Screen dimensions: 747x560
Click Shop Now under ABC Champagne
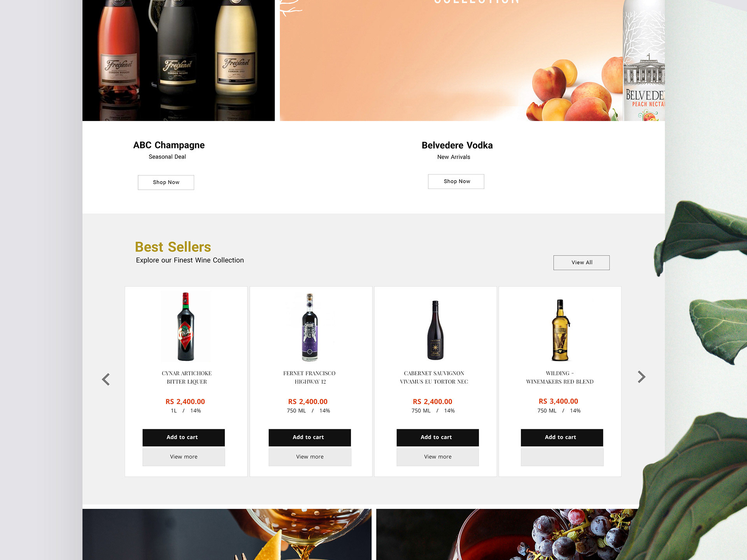(166, 182)
